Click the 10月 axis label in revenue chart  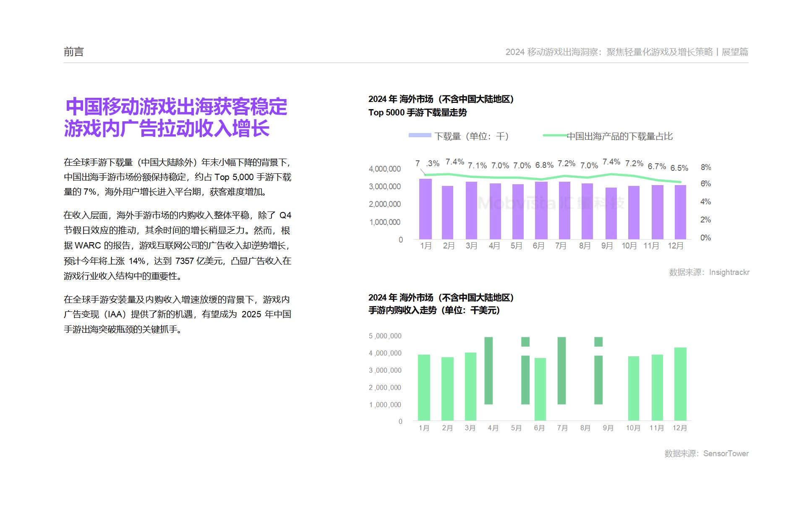tap(633, 428)
